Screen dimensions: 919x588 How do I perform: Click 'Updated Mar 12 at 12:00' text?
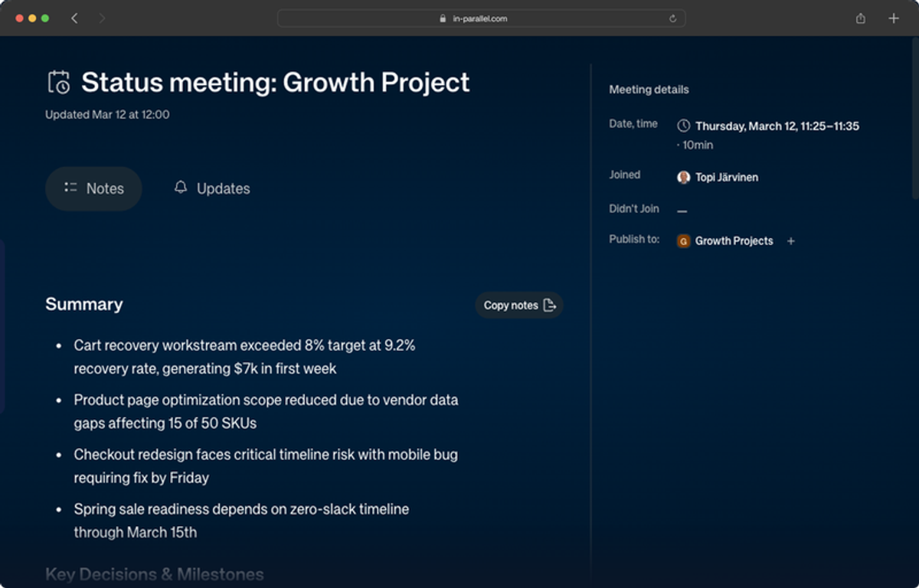107,114
